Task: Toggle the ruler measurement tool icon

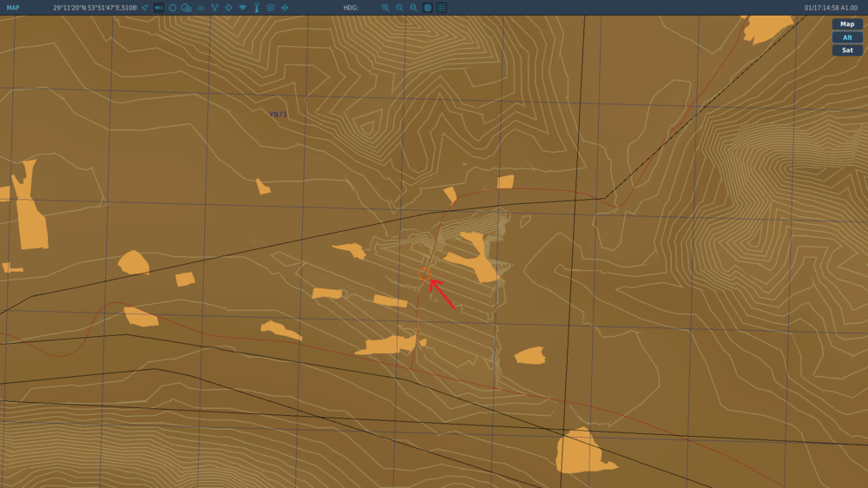Action: click(158, 8)
